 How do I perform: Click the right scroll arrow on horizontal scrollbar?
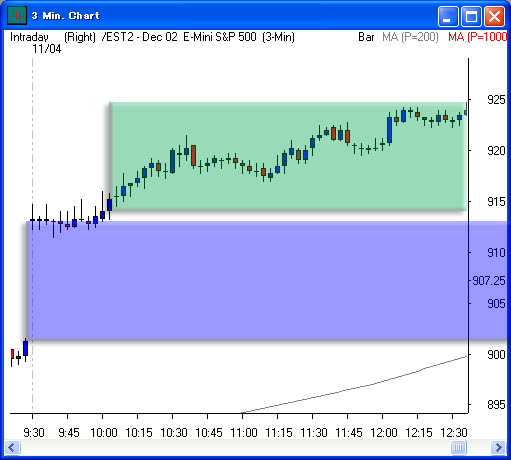point(498,447)
